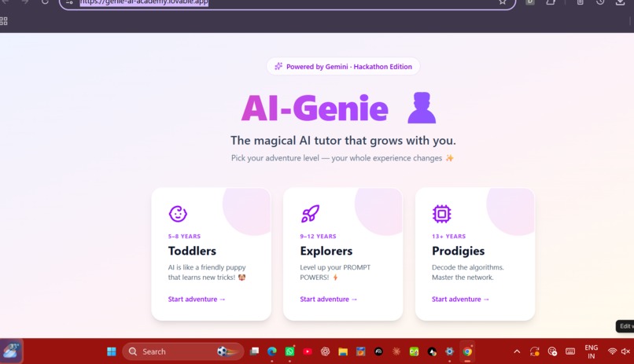Click the CPU chip icon on Prodigies card
The height and width of the screenshot is (364, 634).
point(441,214)
